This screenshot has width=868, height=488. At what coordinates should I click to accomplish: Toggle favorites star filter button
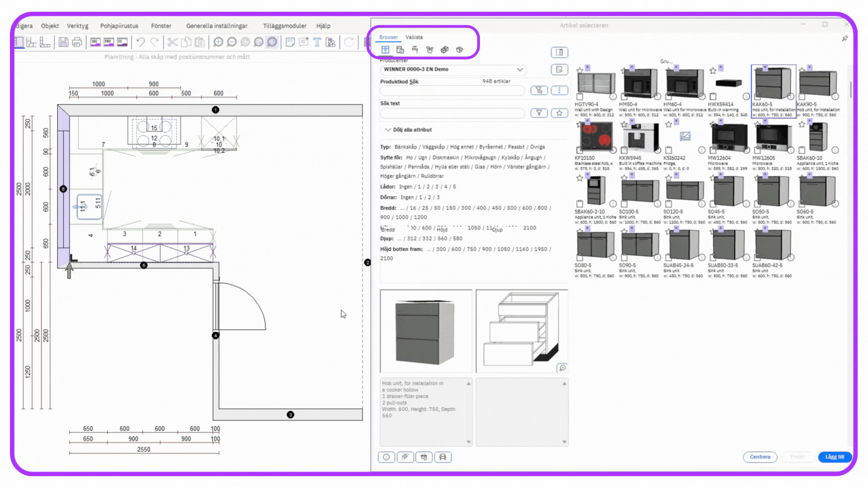pos(559,113)
